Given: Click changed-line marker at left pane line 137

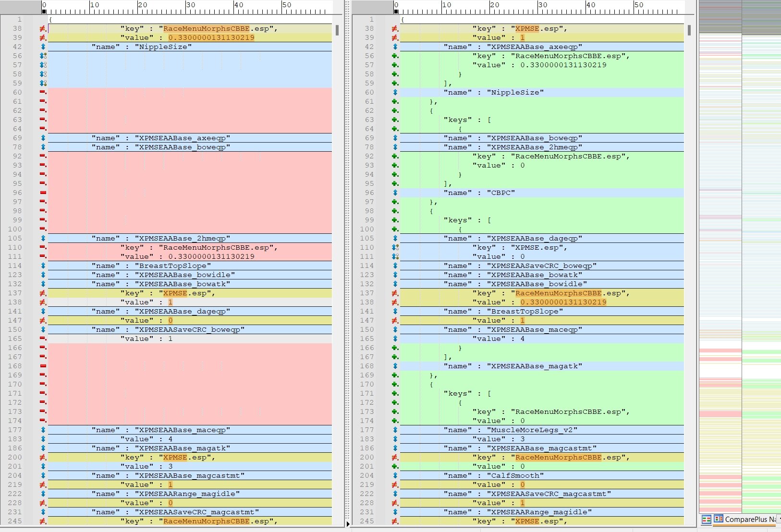Looking at the screenshot, I should point(43,293).
